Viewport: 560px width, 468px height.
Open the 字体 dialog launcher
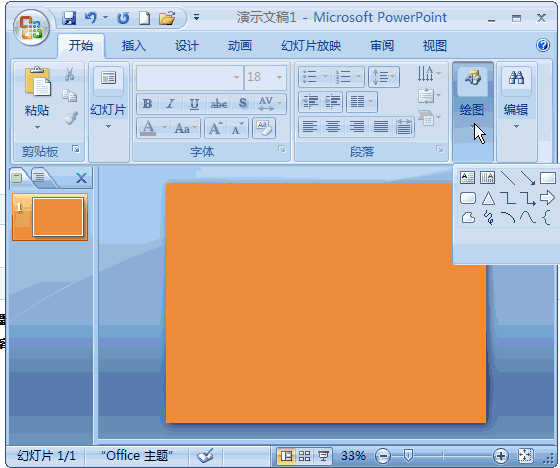pos(282,149)
